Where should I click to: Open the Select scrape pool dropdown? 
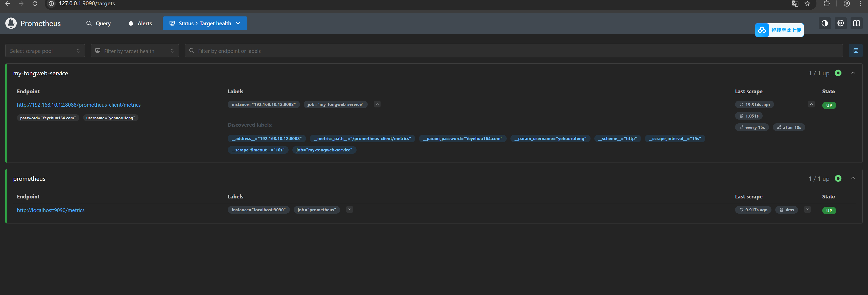(45, 51)
